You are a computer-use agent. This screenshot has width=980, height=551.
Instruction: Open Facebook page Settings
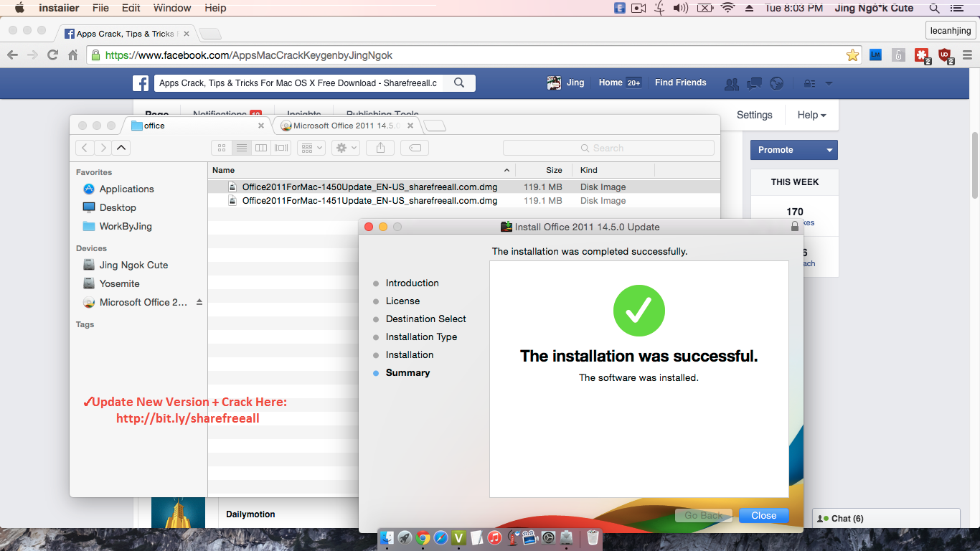(x=754, y=115)
